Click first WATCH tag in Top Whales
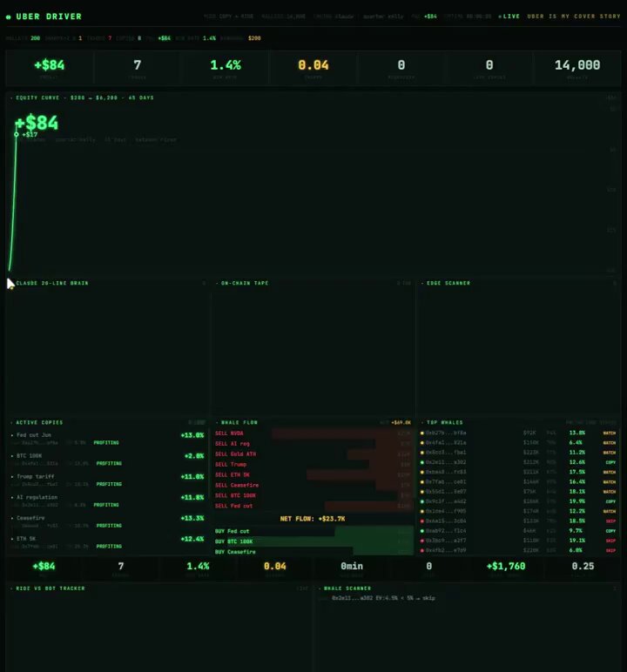627x672 pixels. pyautogui.click(x=609, y=433)
